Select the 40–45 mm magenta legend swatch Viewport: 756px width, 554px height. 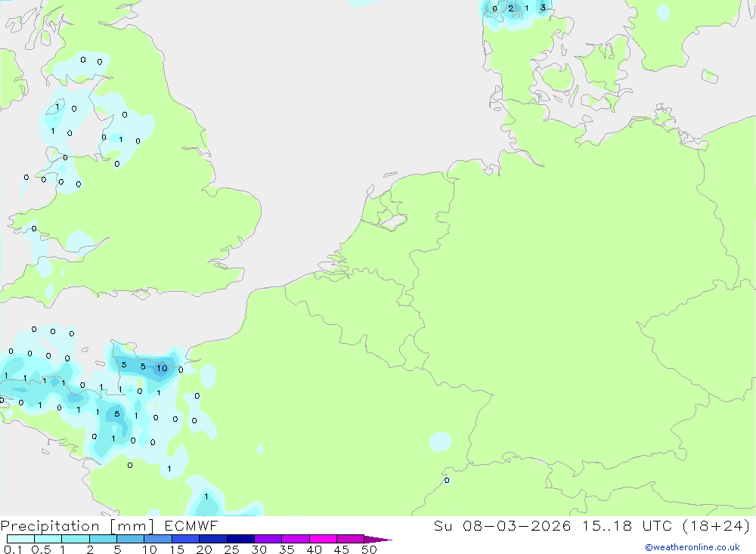(x=323, y=539)
